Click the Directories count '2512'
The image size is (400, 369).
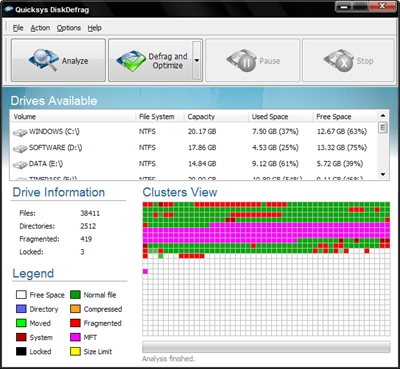(x=88, y=226)
